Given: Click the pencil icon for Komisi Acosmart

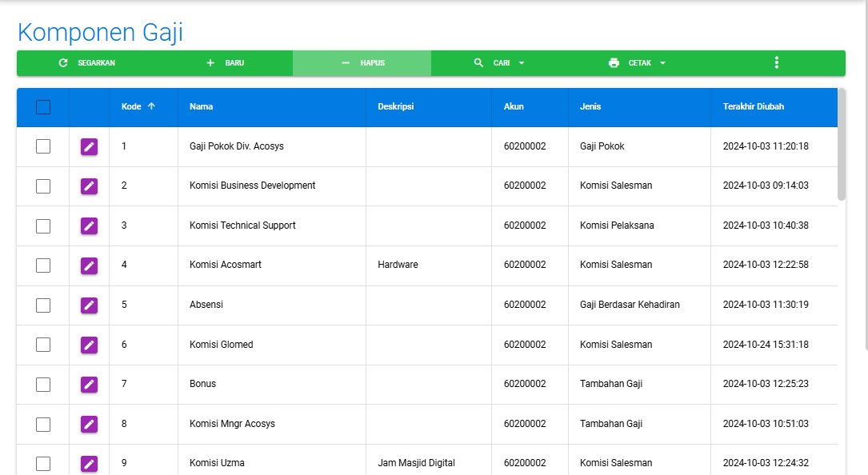Looking at the screenshot, I should click(89, 265).
